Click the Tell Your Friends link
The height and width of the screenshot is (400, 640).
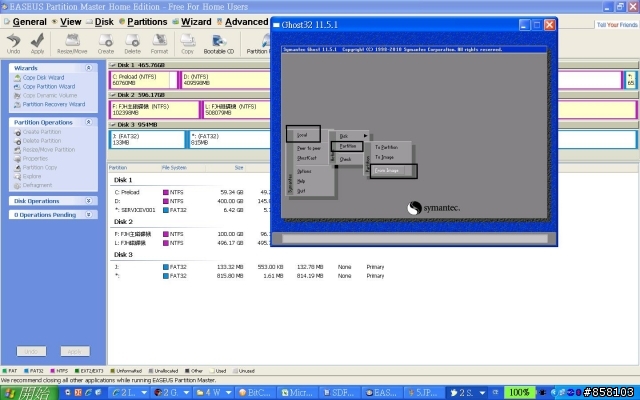(617, 25)
